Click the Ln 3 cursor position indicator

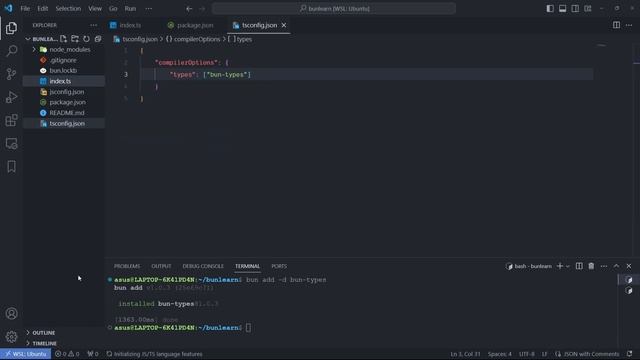(465, 354)
